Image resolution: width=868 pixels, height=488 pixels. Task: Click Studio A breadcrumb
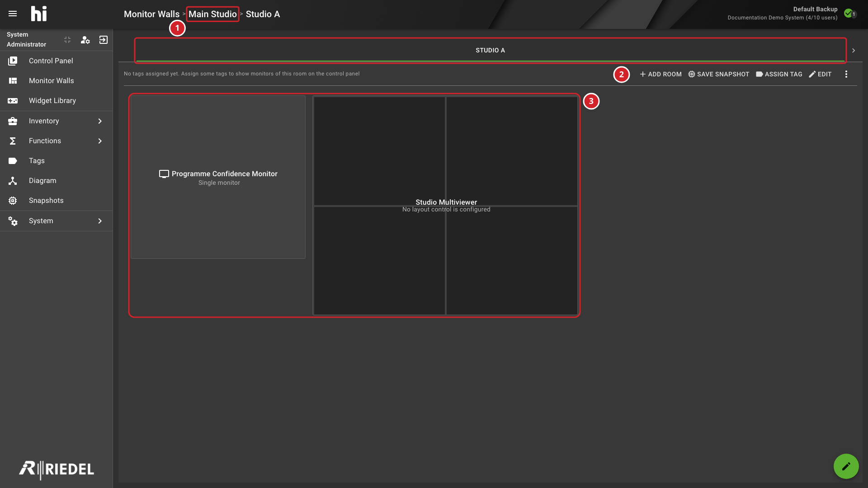[x=263, y=14]
